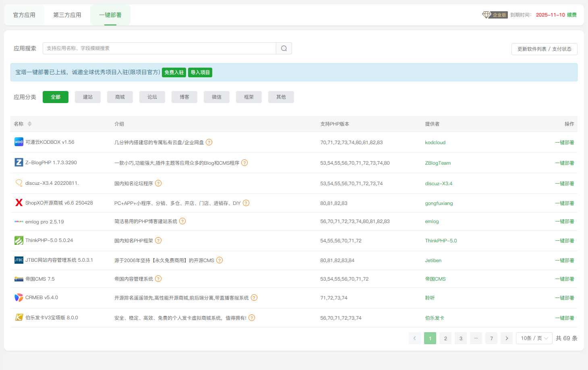This screenshot has height=370, width=588.
Task: Click the application search input field
Action: pos(159,48)
